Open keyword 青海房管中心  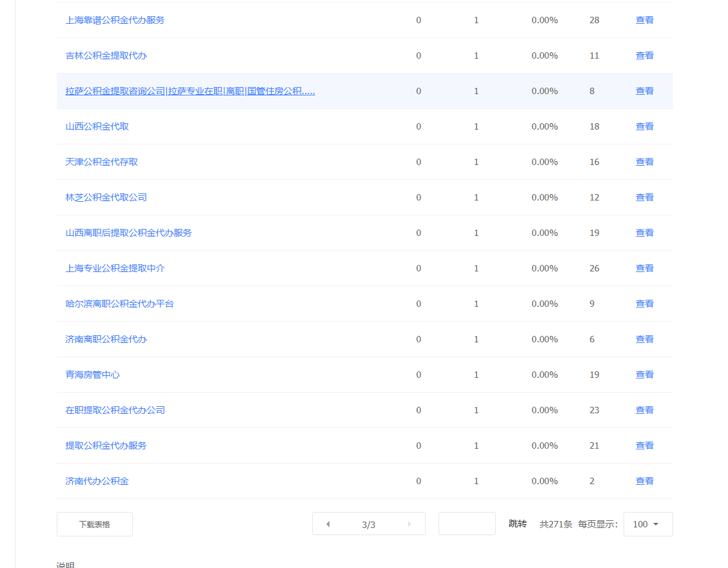(92, 375)
